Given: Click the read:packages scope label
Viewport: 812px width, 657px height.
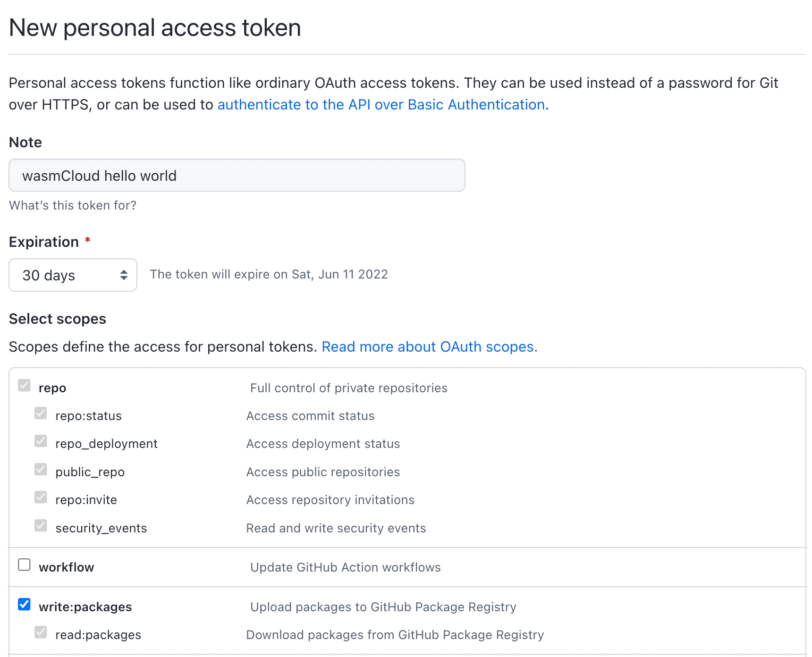Looking at the screenshot, I should click(98, 635).
